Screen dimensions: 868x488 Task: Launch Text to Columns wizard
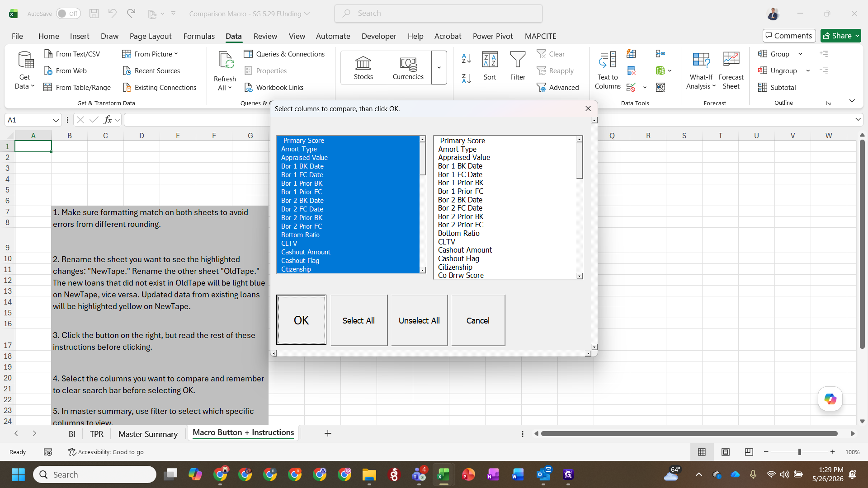coord(608,70)
